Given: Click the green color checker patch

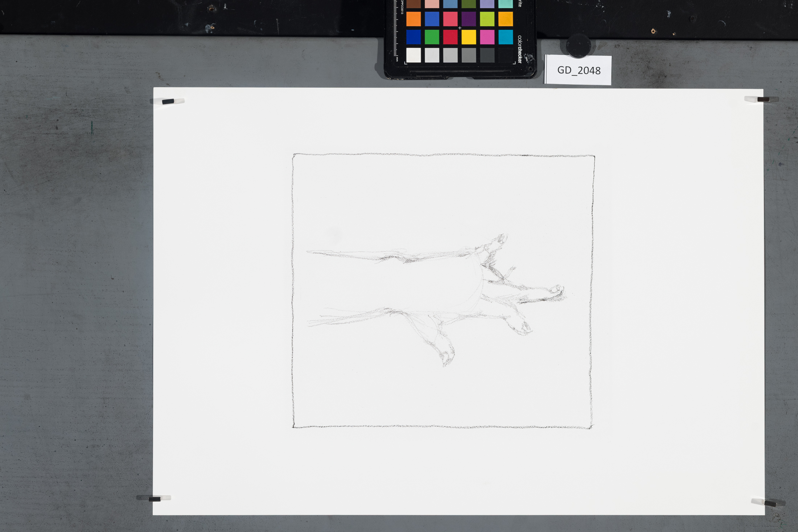Looking at the screenshot, I should (x=432, y=37).
